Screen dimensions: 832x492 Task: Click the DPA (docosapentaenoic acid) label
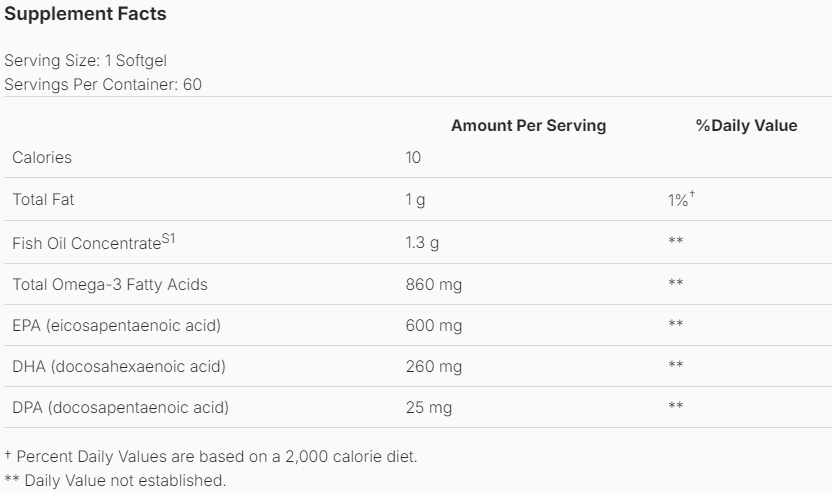[120, 407]
